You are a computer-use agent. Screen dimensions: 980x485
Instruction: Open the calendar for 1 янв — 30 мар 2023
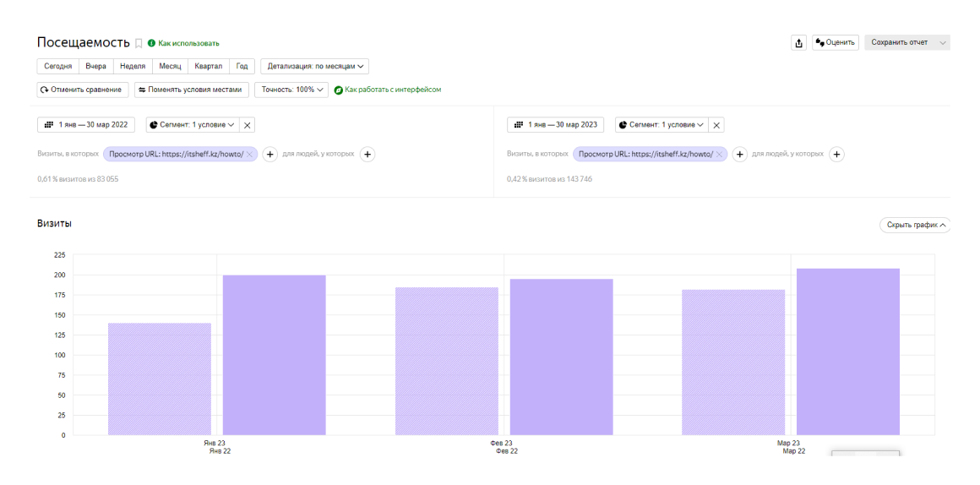[x=556, y=125]
